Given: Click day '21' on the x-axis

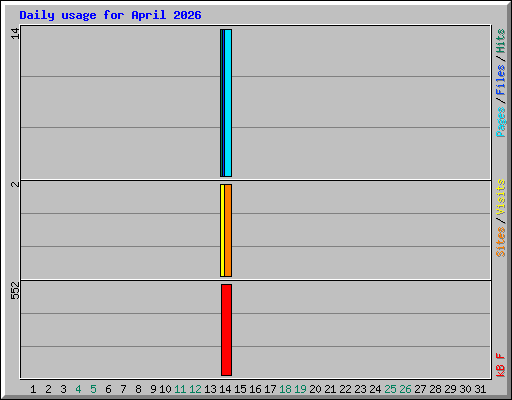Looking at the screenshot, I should (x=330, y=389).
